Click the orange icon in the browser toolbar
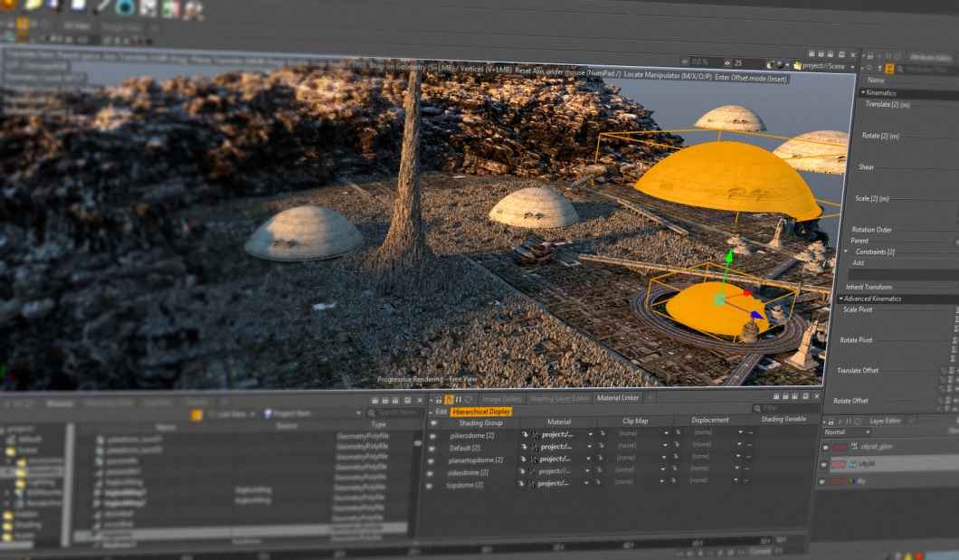This screenshot has height=560, width=959. [x=196, y=414]
